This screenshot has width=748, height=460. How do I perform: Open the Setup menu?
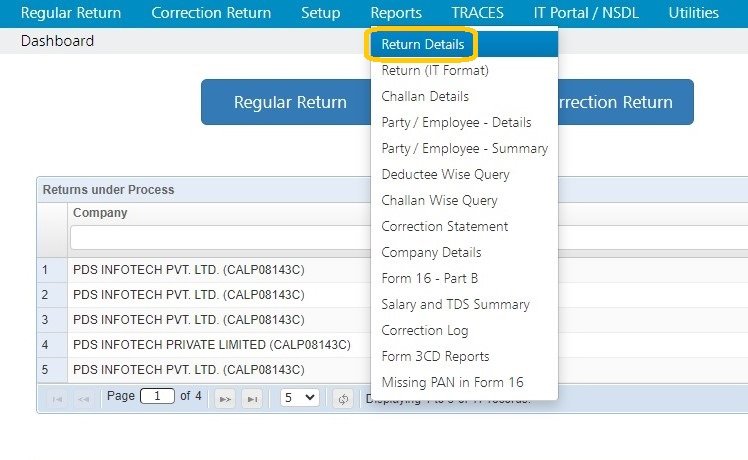tap(320, 13)
